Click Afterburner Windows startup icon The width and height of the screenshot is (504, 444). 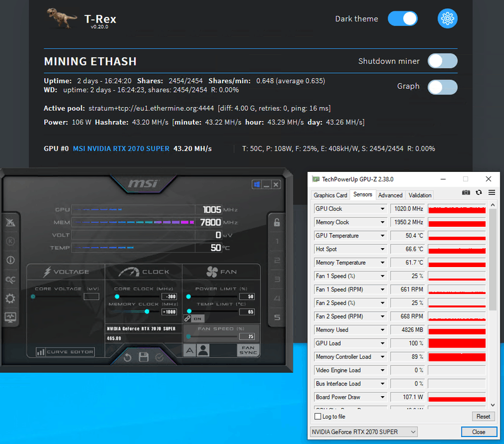[256, 185]
